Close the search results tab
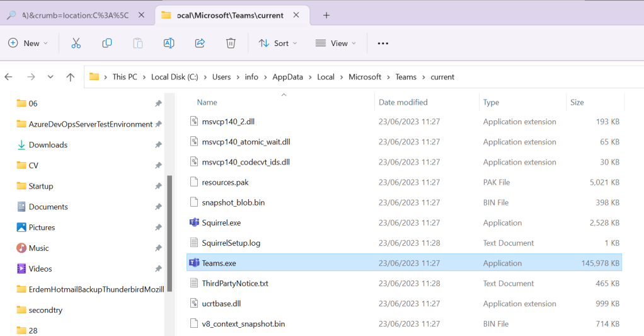This screenshot has width=644, height=336. coord(141,15)
